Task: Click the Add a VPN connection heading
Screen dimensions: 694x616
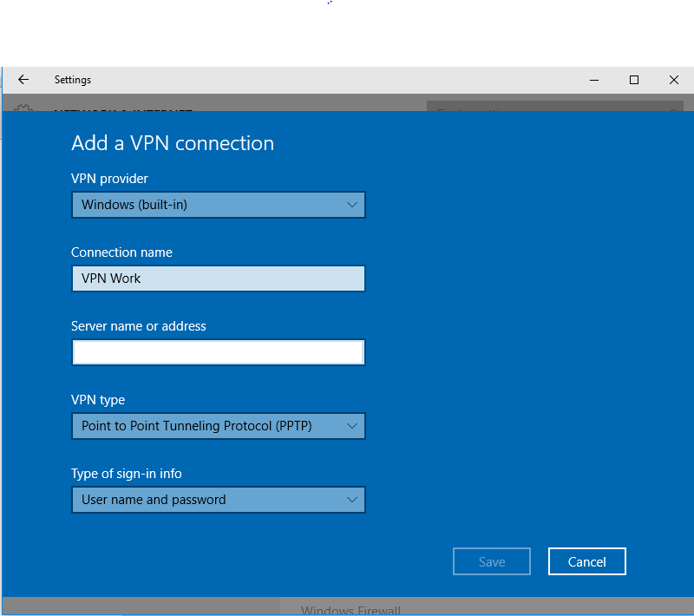Action: pyautogui.click(x=173, y=143)
